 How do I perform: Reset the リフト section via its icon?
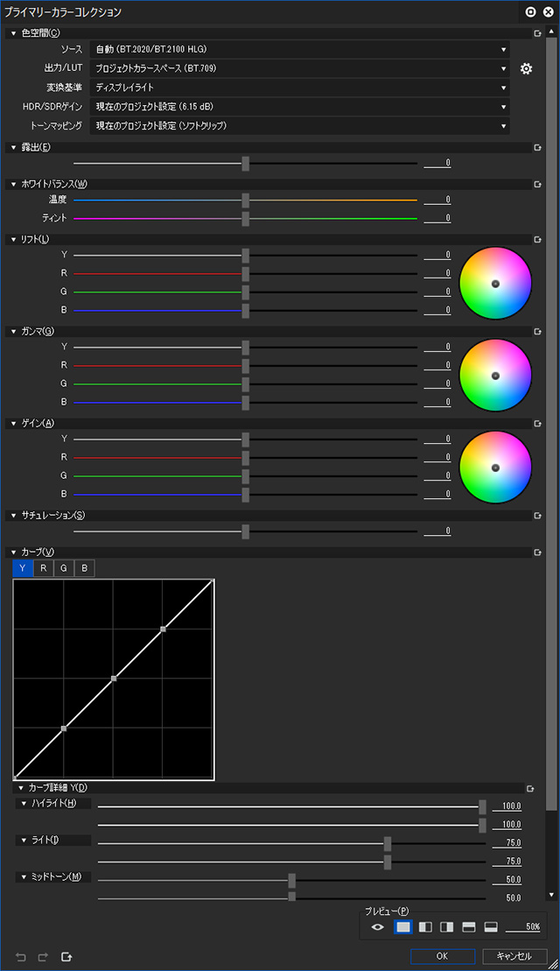coord(538,240)
